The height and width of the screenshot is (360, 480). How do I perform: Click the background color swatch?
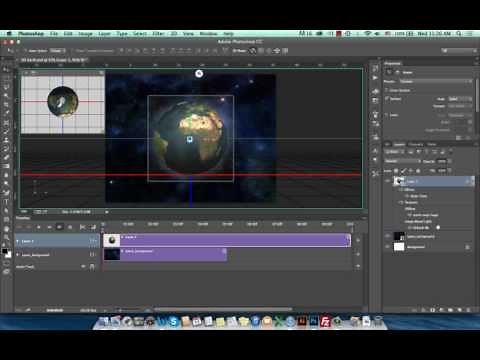(x=8, y=255)
